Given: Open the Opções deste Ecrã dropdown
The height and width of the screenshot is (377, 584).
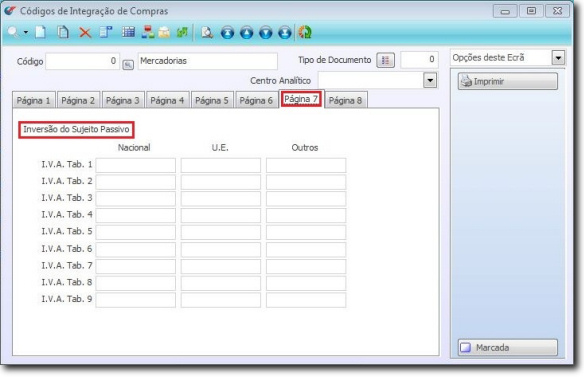Looking at the screenshot, I should pos(558,58).
